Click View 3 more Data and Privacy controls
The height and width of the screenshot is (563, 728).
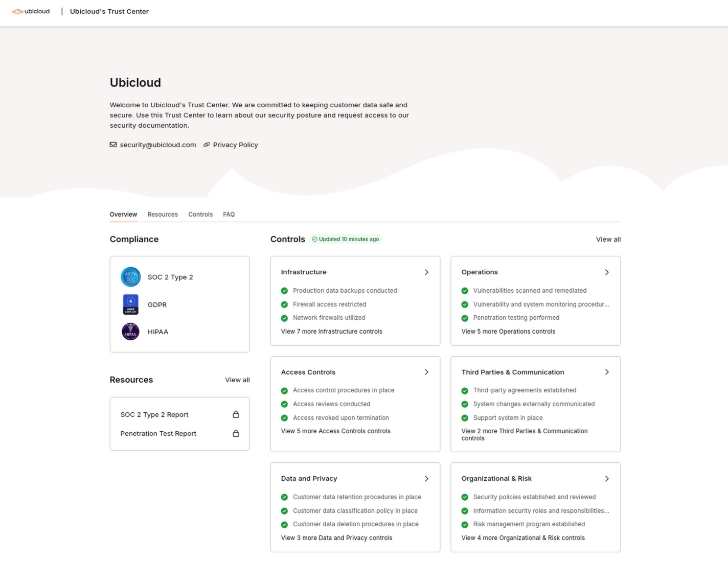coord(336,538)
